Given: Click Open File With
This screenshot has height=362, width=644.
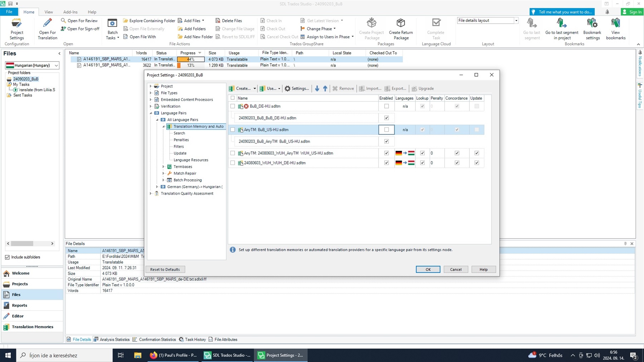Looking at the screenshot, I should tap(140, 36).
